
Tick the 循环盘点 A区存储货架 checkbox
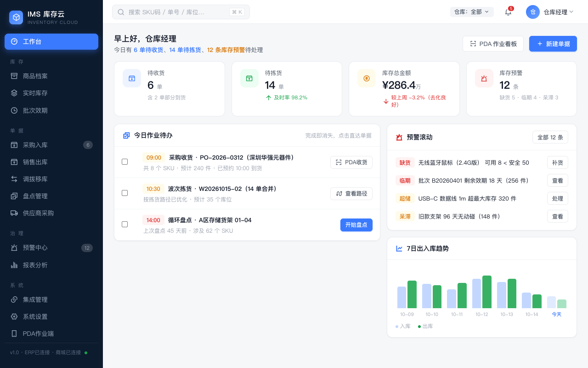(x=124, y=224)
